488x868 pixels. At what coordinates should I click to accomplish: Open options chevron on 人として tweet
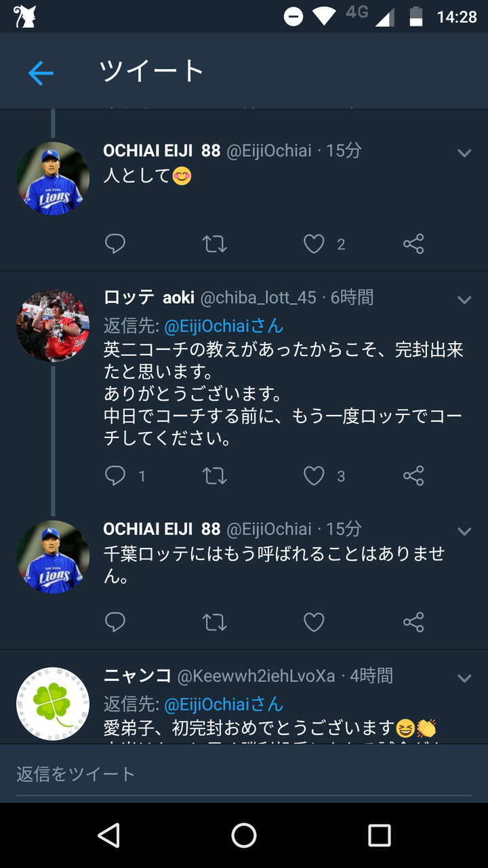tap(464, 153)
